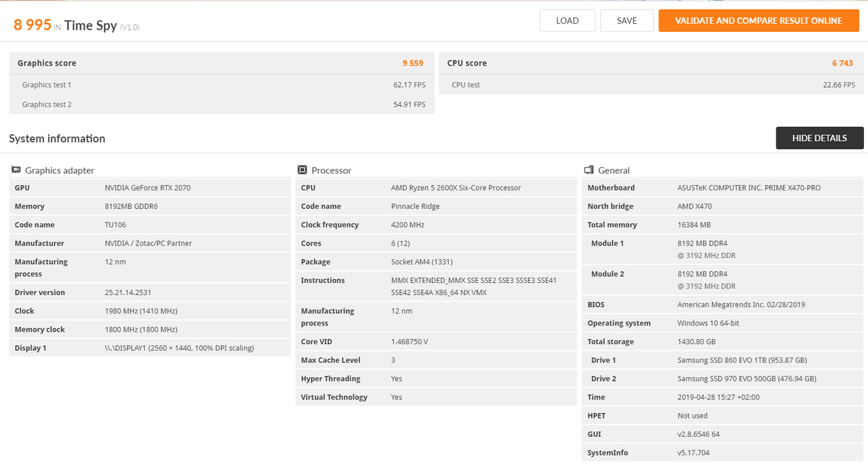
Task: Select GUI version v2.8.6546 64
Action: 698,434
